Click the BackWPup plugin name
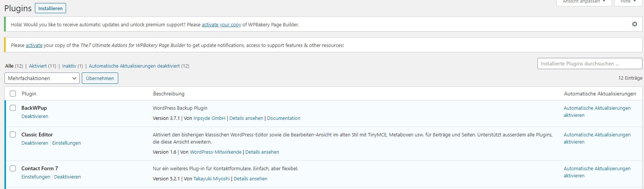644x189 pixels. click(34, 108)
